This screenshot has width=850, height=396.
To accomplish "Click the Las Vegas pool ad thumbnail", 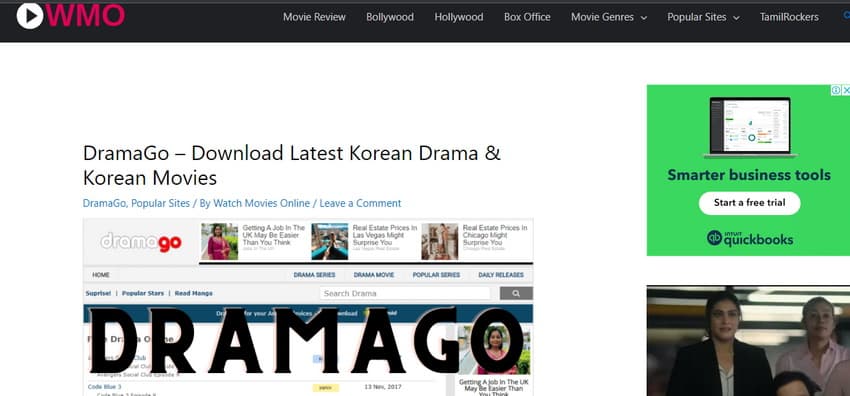I will pyautogui.click(x=330, y=242).
